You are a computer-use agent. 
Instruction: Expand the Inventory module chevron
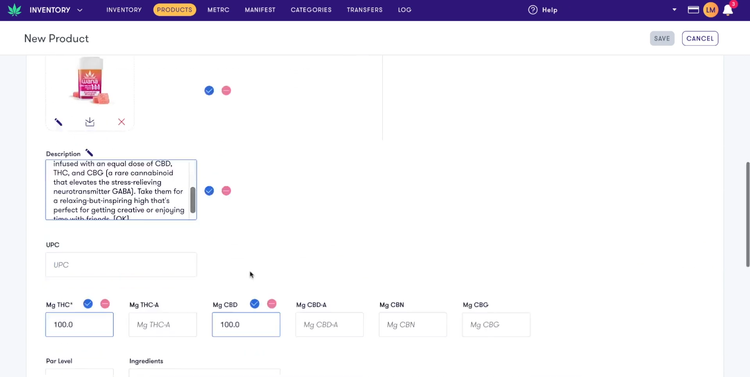[x=80, y=10]
